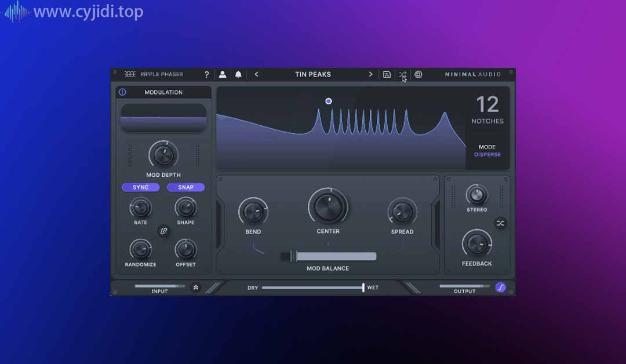Click the Feedback knob
Image resolution: width=626 pixels, height=364 pixels.
click(476, 243)
